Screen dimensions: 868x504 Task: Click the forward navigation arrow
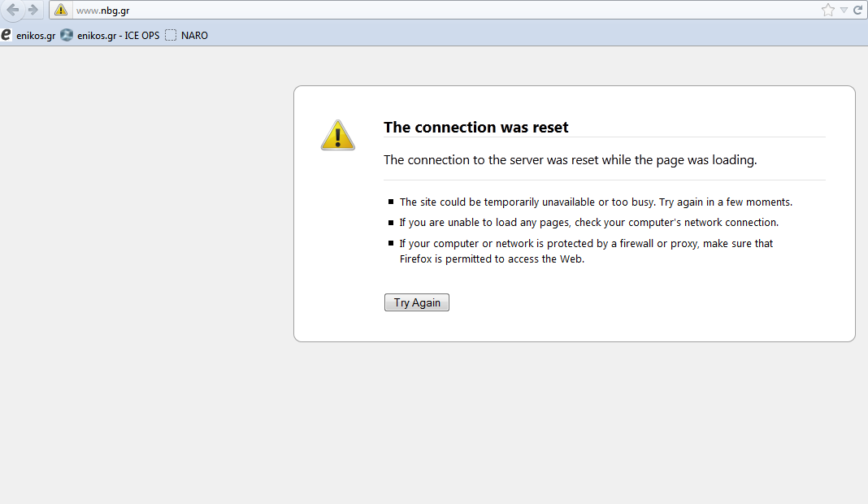(33, 10)
